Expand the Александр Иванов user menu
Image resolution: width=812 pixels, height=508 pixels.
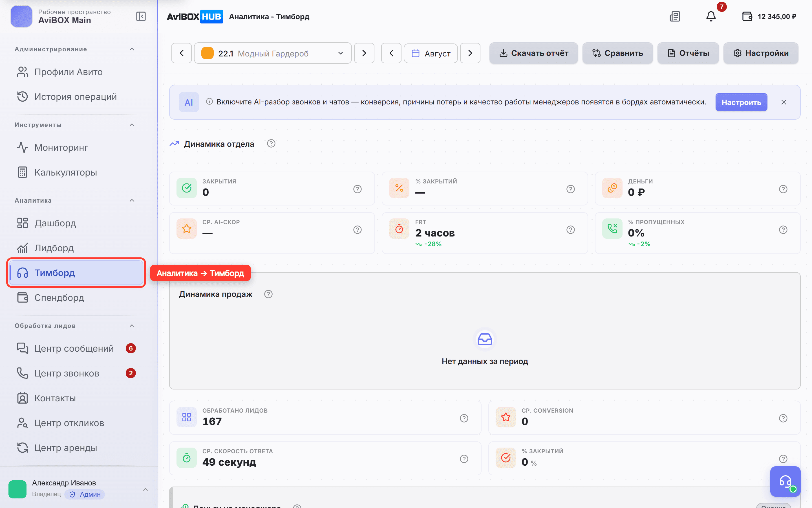[x=145, y=489]
